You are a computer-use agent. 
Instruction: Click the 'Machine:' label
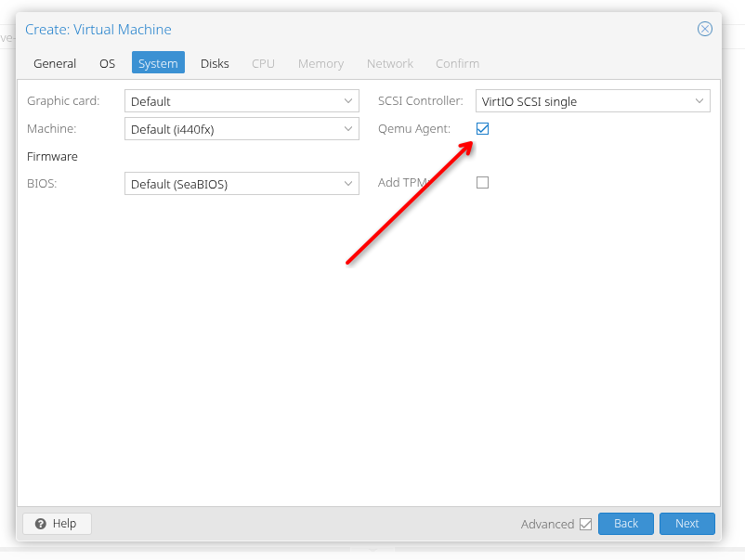pyautogui.click(x=52, y=128)
